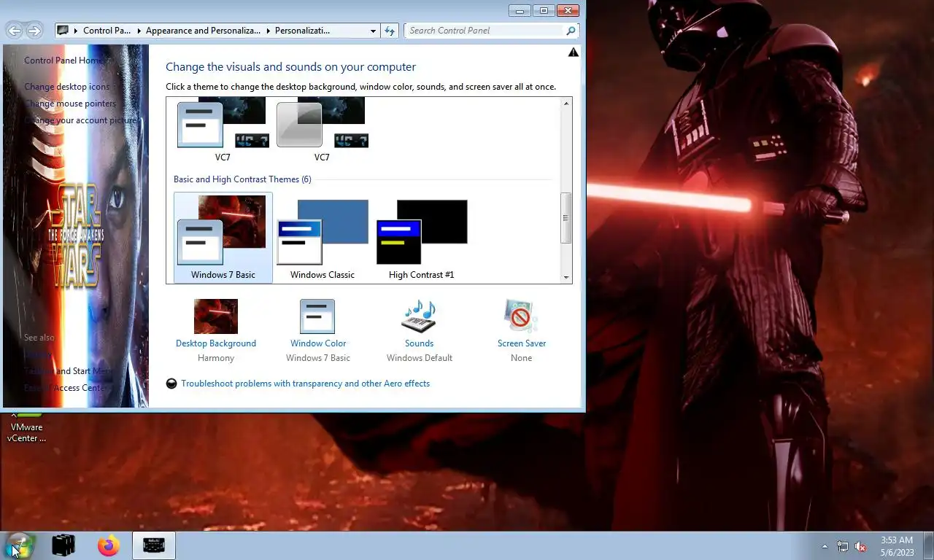This screenshot has height=560, width=934.
Task: Show hidden system tray icons
Action: (825, 546)
